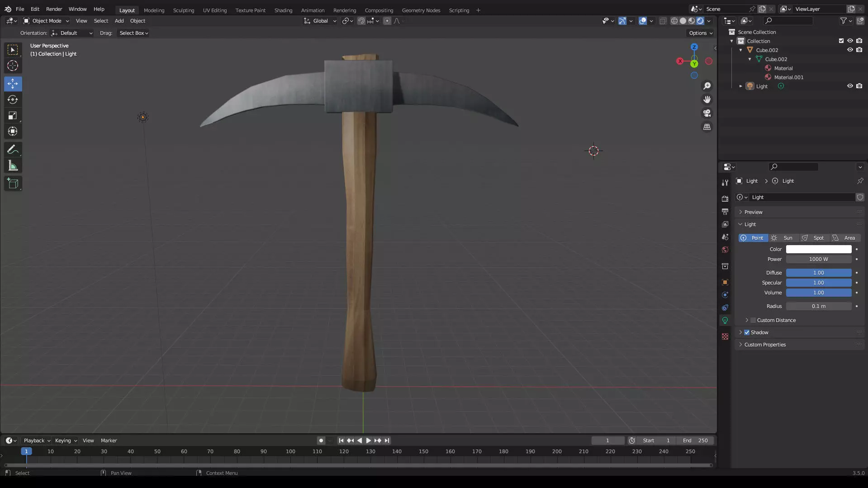Disable the Shadow checkbox
Screen dimensions: 868x488
point(747,332)
